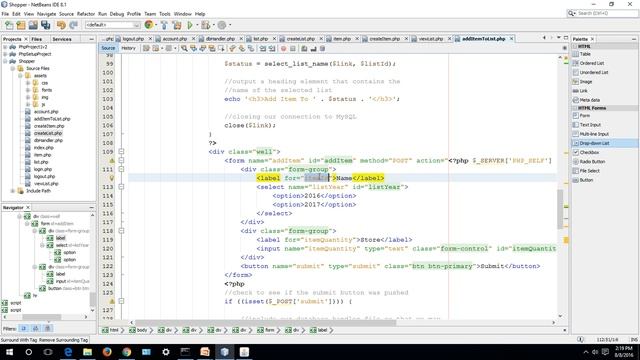Switch to the Files panel tab
Image resolution: width=640 pixels, height=360 pixels.
click(37, 39)
